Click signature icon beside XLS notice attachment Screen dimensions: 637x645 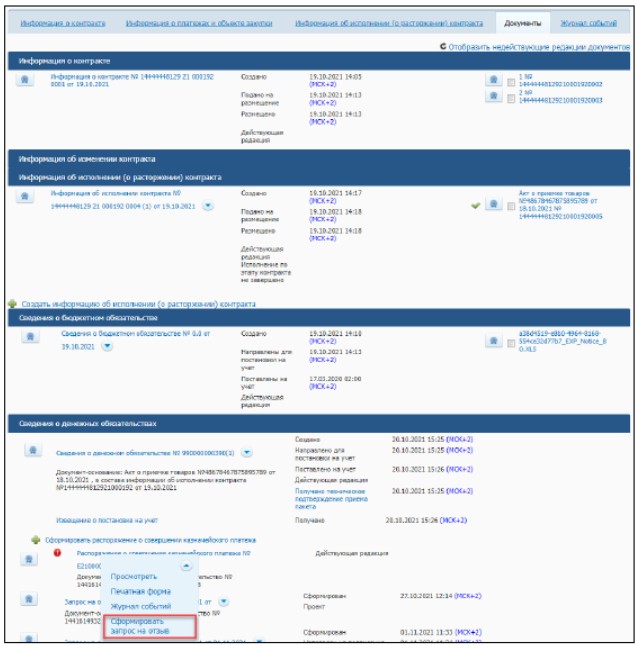[x=493, y=341]
